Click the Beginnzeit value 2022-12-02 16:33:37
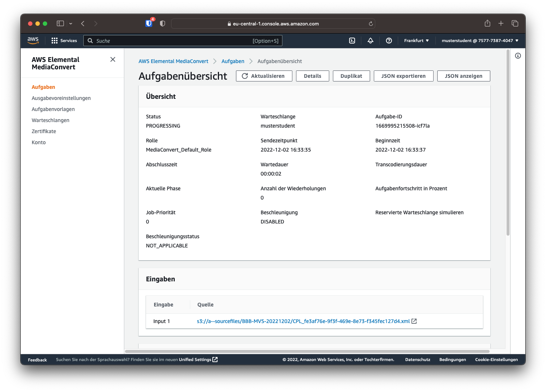 (400, 150)
